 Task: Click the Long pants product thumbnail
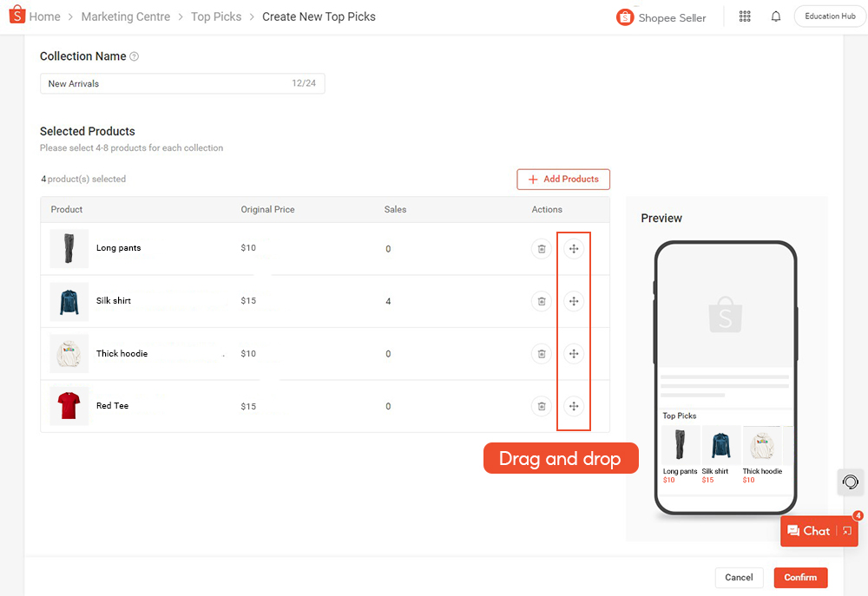coord(69,248)
